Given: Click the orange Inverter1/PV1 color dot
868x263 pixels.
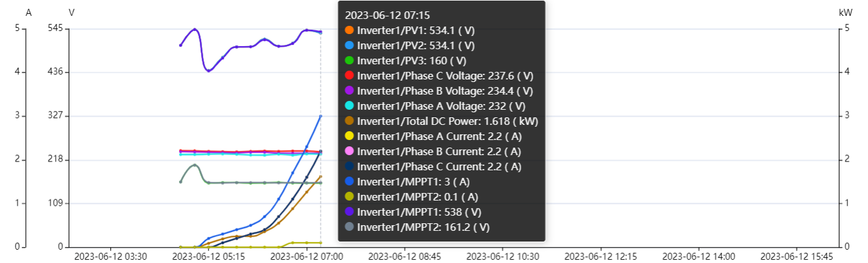Looking at the screenshot, I should pos(349,30).
